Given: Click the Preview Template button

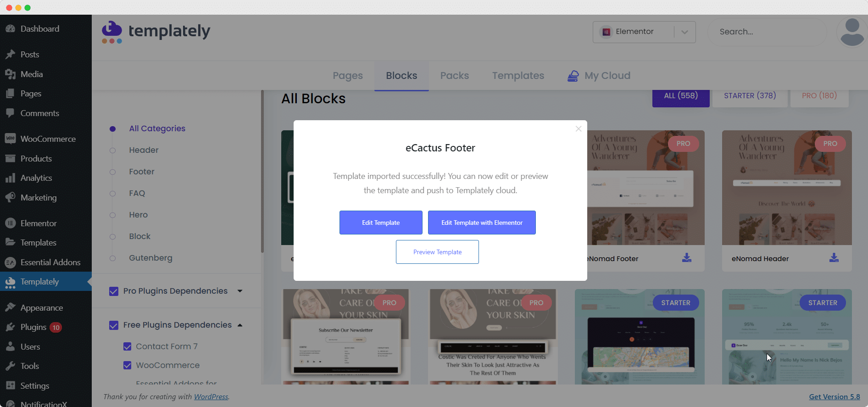Looking at the screenshot, I should click(437, 252).
